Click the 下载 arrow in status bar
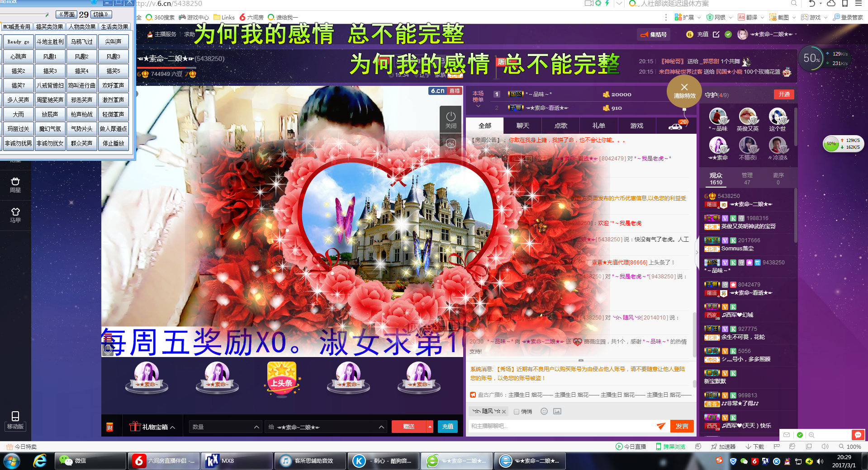 click(748, 446)
